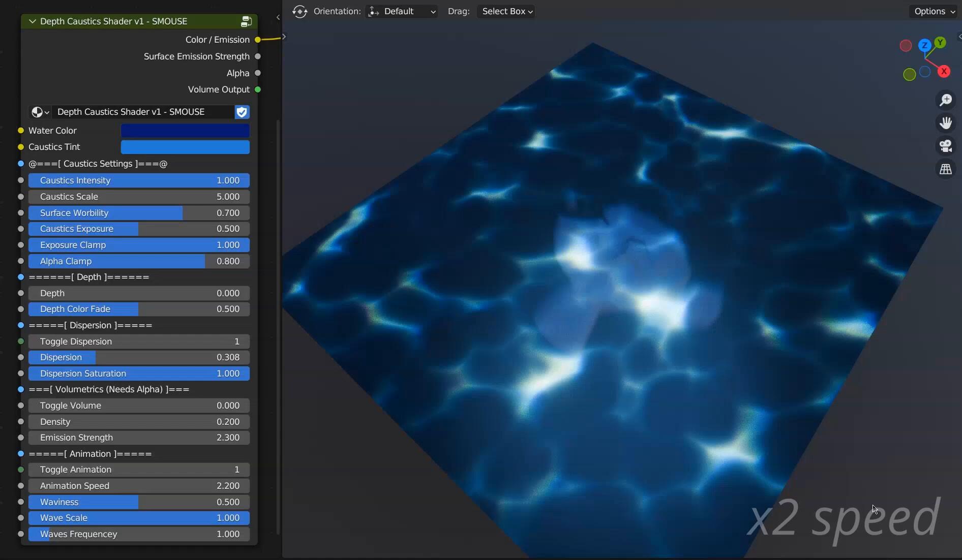The width and height of the screenshot is (962, 560).
Task: Click the node group icon in header
Action: pos(246,21)
